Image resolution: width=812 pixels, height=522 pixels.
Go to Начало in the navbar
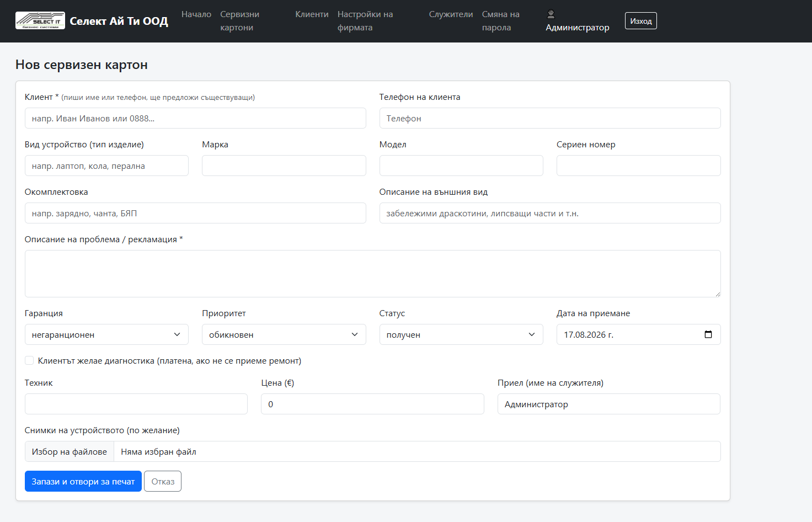tap(196, 14)
